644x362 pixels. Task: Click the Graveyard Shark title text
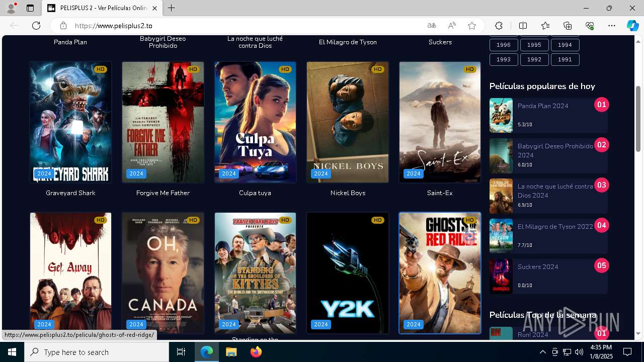70,193
